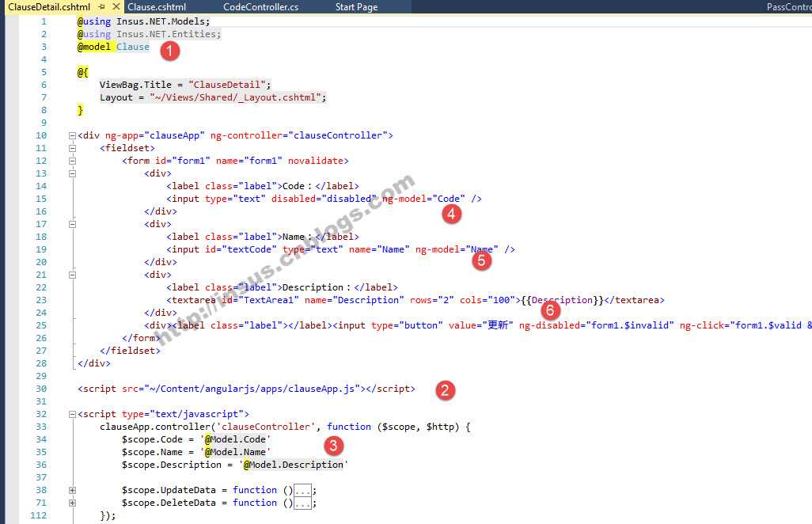
Task: Click the disabled="disabled" attribute on line 15
Action: click(x=324, y=199)
